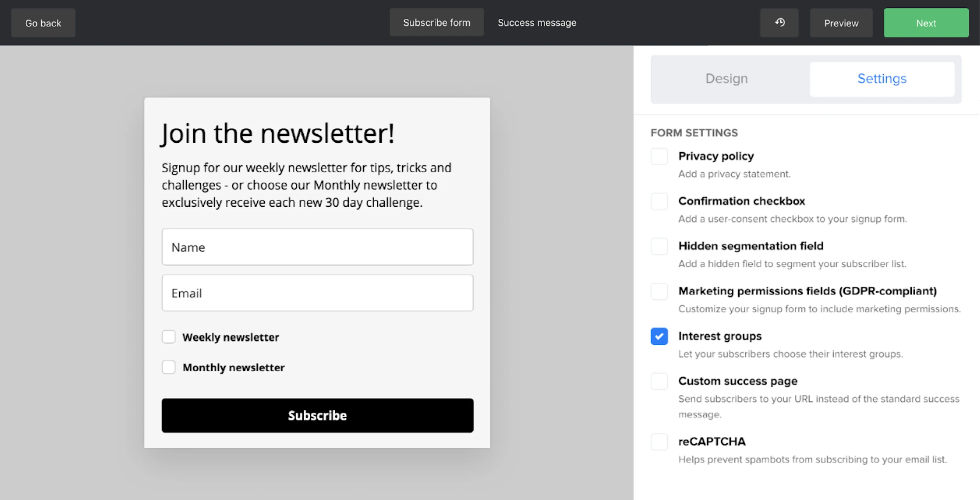Image resolution: width=980 pixels, height=500 pixels.
Task: Click the history revert icon button
Action: tap(779, 23)
